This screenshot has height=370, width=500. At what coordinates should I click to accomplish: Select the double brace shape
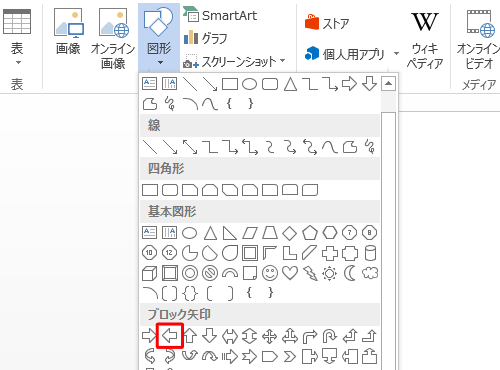pos(190,293)
